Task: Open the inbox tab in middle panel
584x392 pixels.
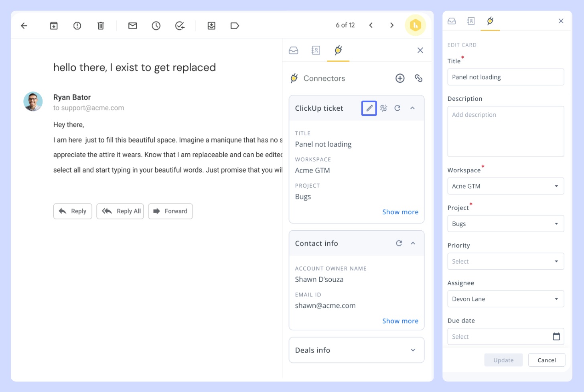Action: (294, 50)
